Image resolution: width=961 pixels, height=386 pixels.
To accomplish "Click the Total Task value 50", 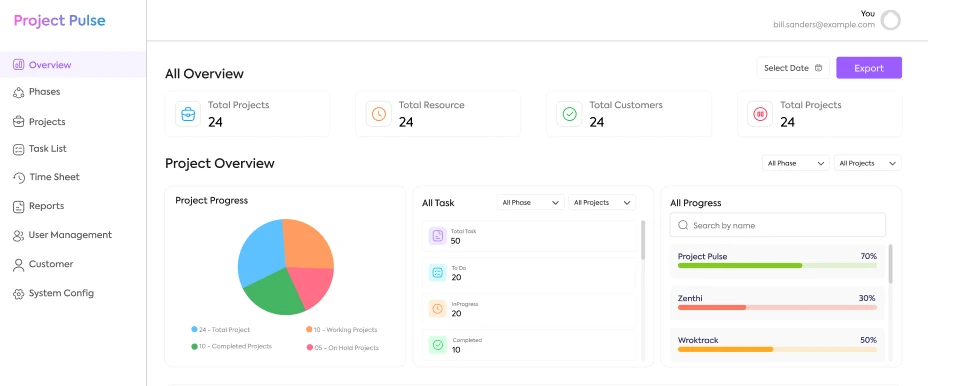I will pyautogui.click(x=455, y=241).
